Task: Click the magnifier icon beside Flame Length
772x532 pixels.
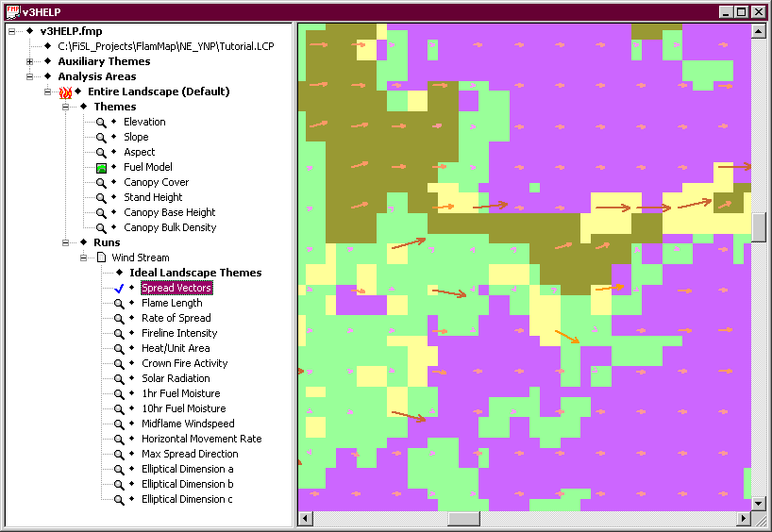Action: (x=119, y=304)
